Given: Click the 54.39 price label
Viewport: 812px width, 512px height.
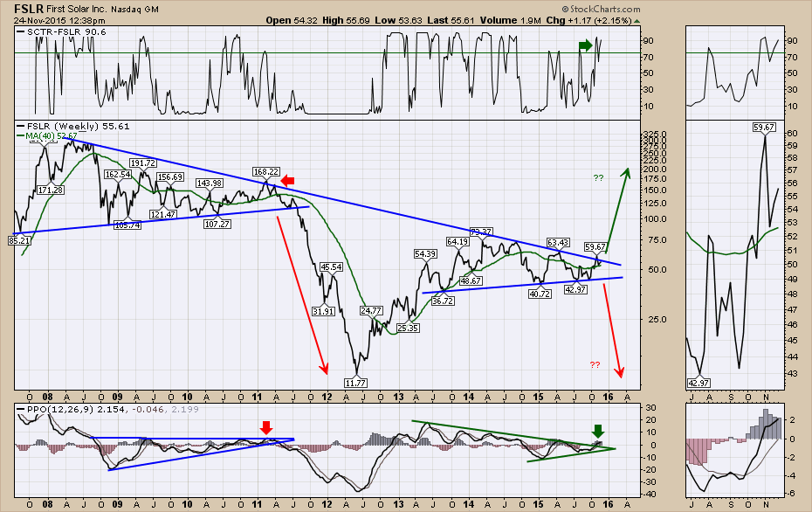Looking at the screenshot, I should pos(424,254).
